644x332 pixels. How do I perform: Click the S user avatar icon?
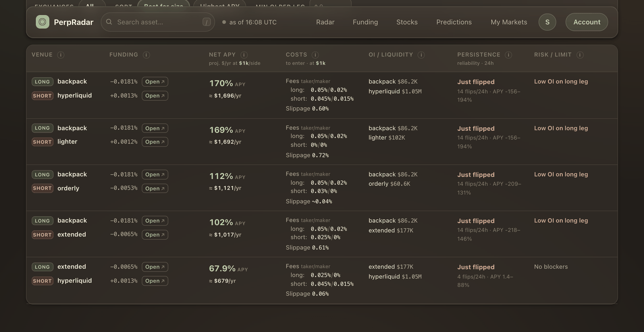pyautogui.click(x=547, y=22)
